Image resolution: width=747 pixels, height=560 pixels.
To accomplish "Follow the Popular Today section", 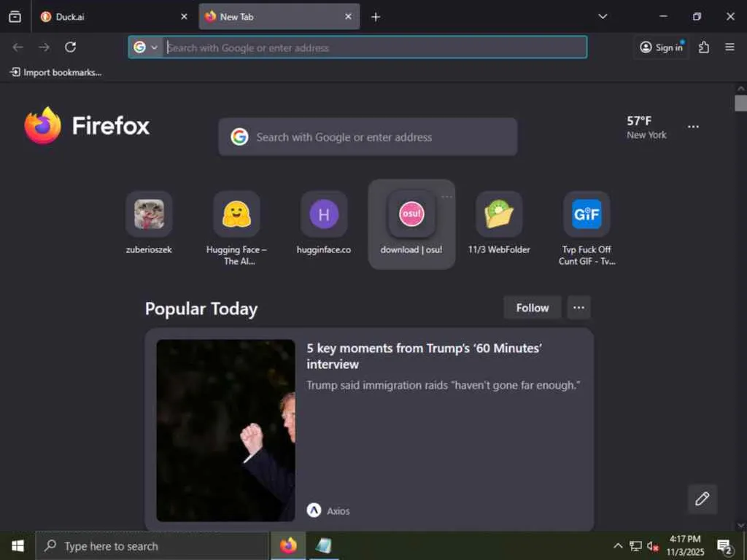I will coord(532,308).
